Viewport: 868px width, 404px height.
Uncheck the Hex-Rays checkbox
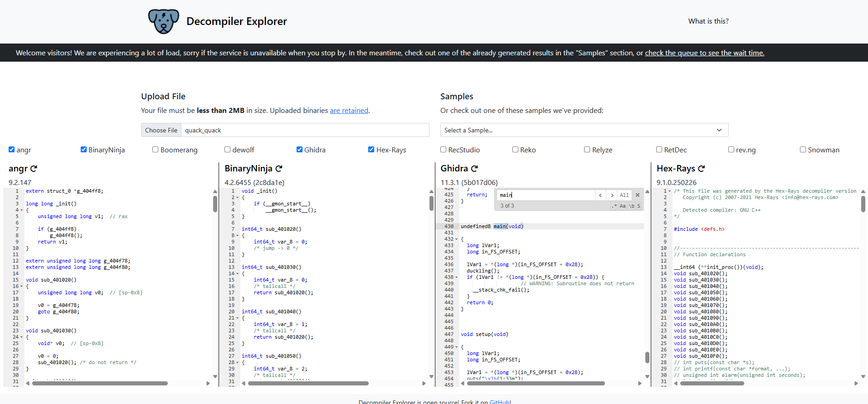click(371, 150)
